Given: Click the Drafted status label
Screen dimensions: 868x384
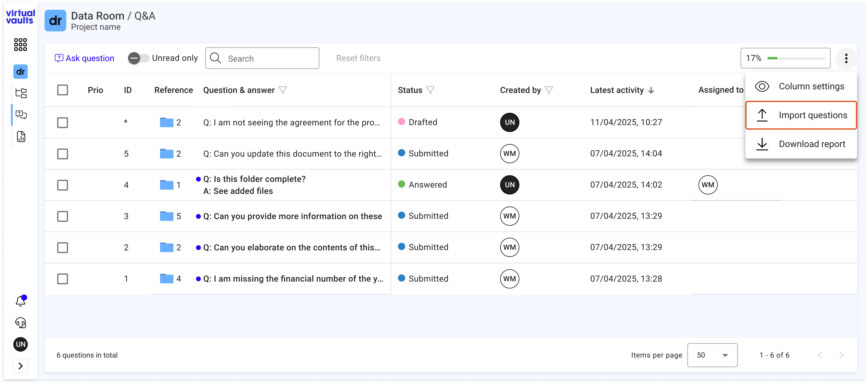Looking at the screenshot, I should [x=423, y=122].
